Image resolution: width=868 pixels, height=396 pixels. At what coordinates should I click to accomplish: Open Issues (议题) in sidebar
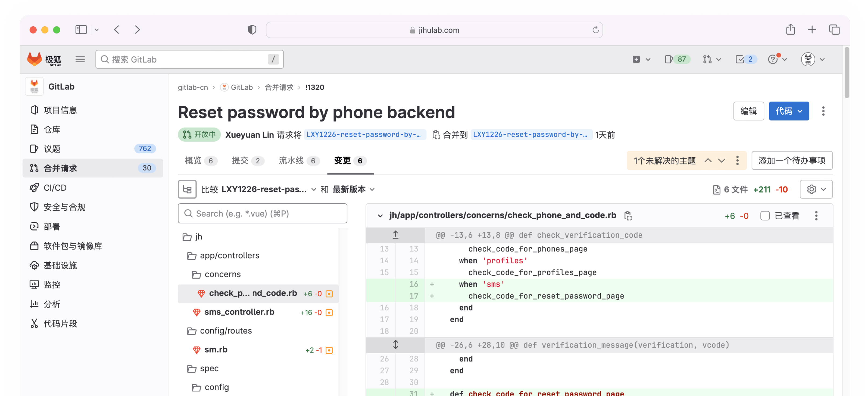point(92,149)
